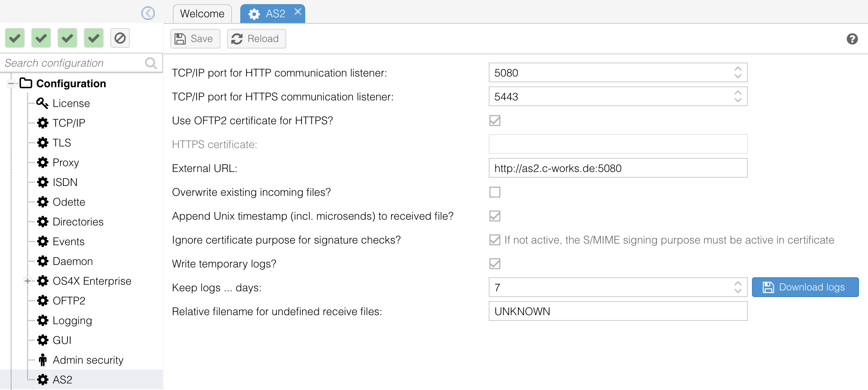Viewport: 868px width, 390px height.
Task: Click the person icon next to Admin security
Action: (x=43, y=360)
